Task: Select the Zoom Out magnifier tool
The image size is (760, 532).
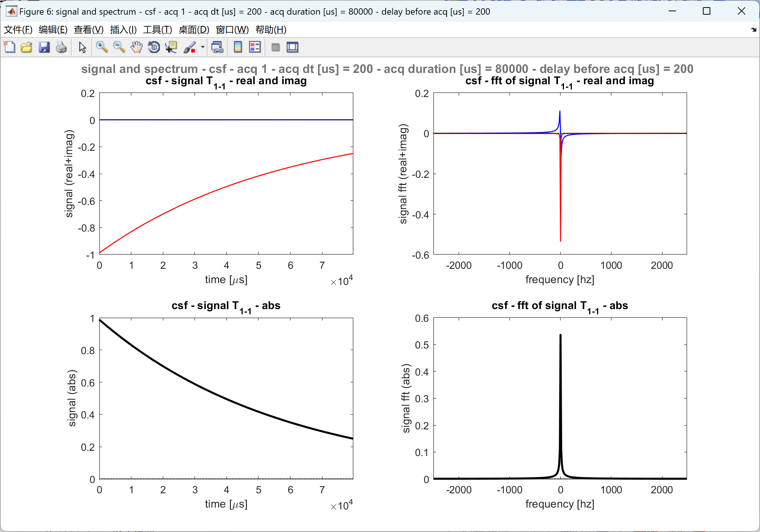Action: (x=119, y=47)
